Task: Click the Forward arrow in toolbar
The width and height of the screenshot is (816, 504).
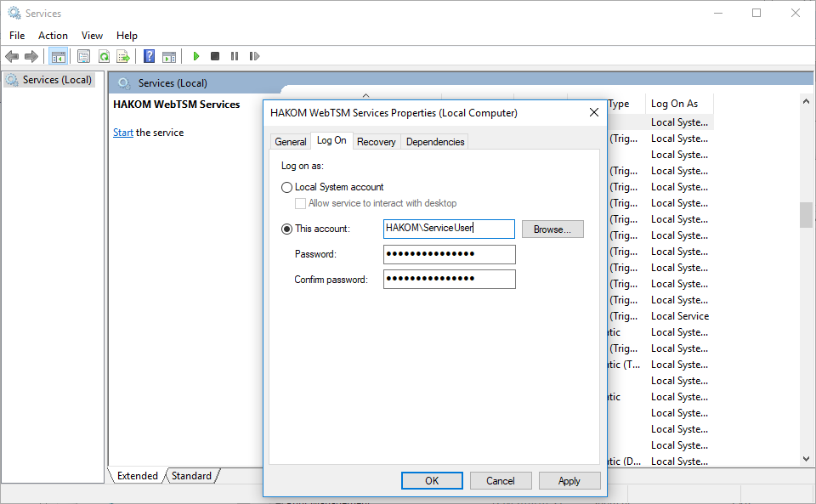Action: (31, 56)
